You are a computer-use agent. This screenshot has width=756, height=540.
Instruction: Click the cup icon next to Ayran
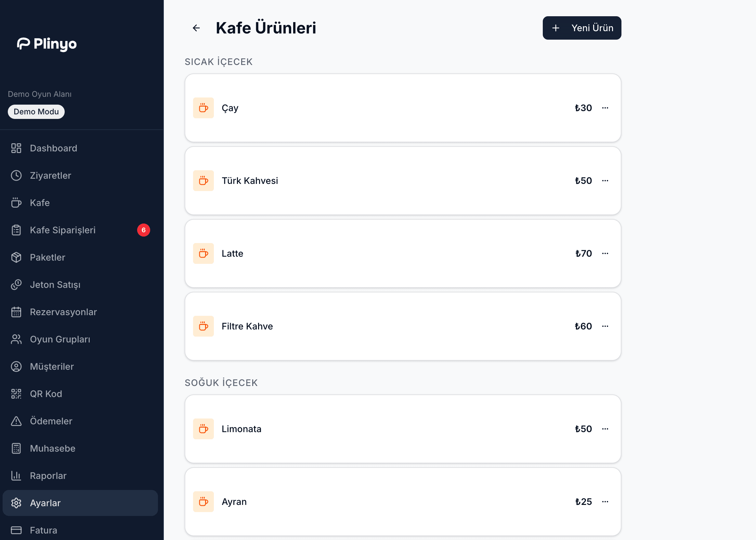pyautogui.click(x=203, y=502)
